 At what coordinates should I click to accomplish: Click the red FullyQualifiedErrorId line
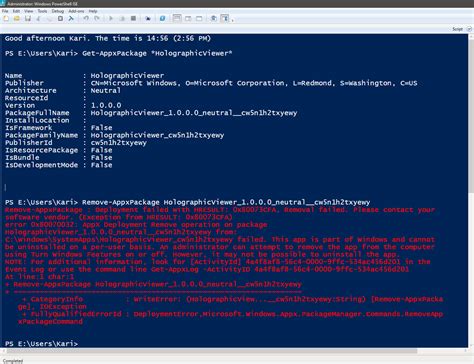pyautogui.click(x=232, y=314)
